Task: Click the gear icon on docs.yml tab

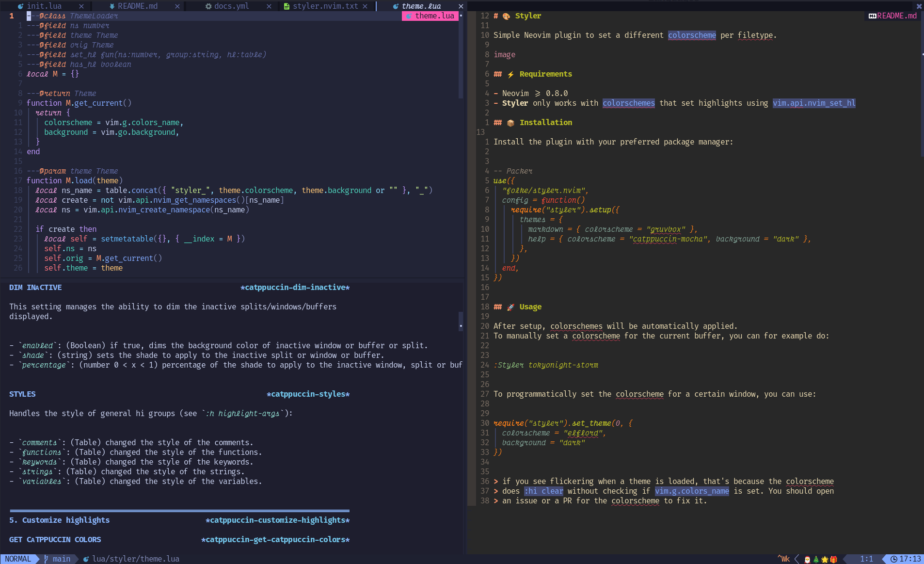Action: [208, 6]
